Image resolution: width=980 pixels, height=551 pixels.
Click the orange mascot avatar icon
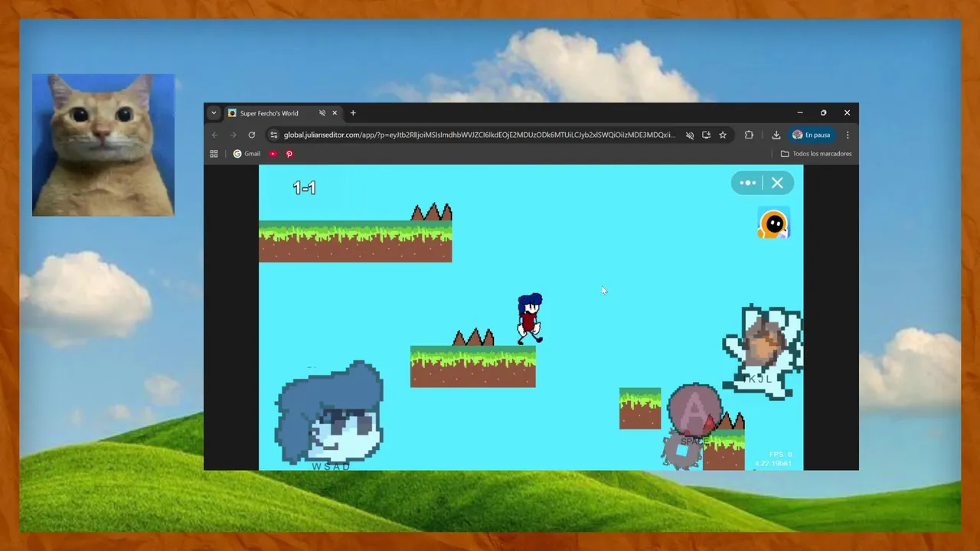[773, 224]
